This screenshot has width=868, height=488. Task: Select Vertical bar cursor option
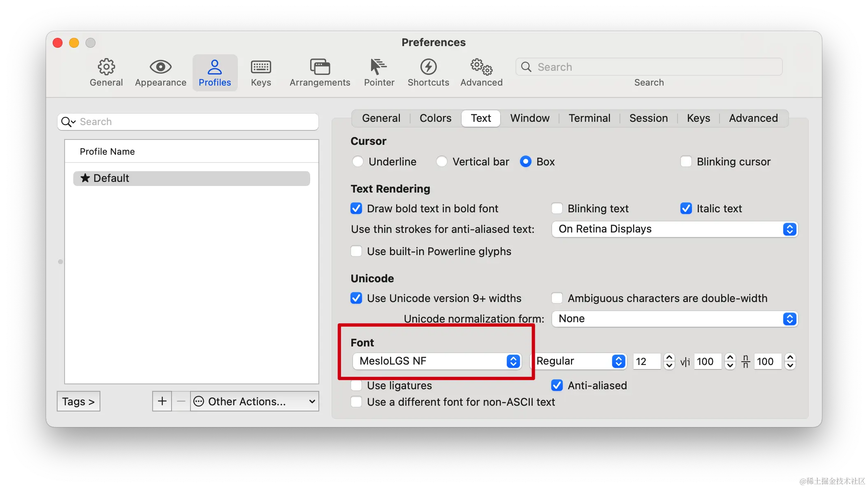pos(441,162)
